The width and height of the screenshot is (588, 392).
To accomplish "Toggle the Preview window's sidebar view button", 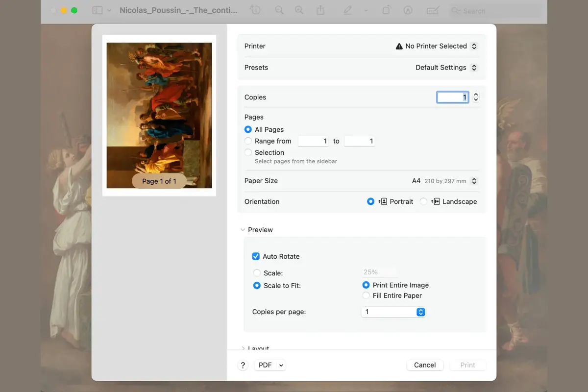I will tap(98, 10).
